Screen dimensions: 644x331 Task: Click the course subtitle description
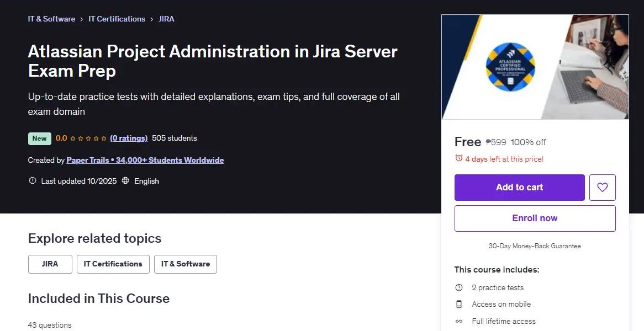[x=214, y=104]
